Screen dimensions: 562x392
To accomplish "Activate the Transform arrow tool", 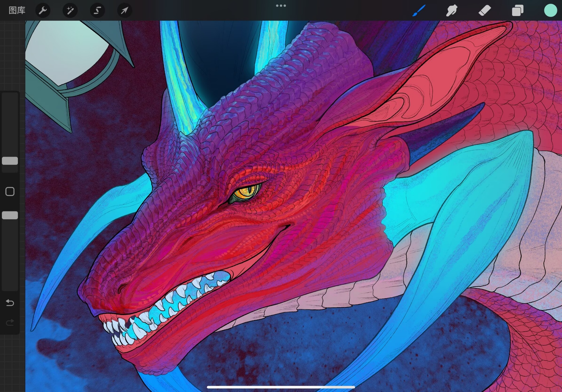I will [x=124, y=11].
